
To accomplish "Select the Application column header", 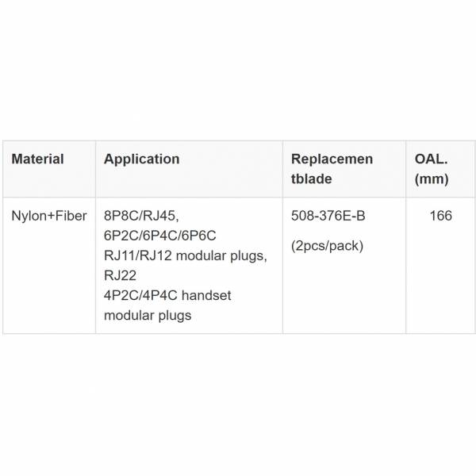I will click(x=141, y=159).
